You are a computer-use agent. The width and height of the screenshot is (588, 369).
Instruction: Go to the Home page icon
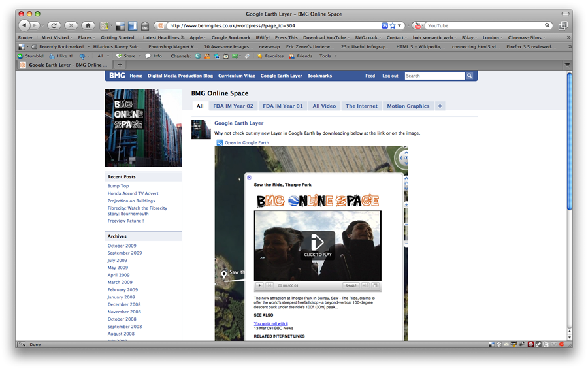[x=88, y=25]
